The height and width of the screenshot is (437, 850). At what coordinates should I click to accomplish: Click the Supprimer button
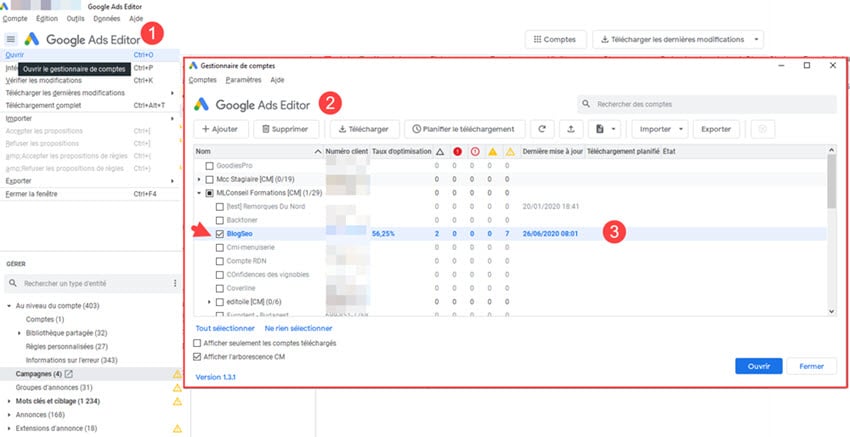coord(286,129)
